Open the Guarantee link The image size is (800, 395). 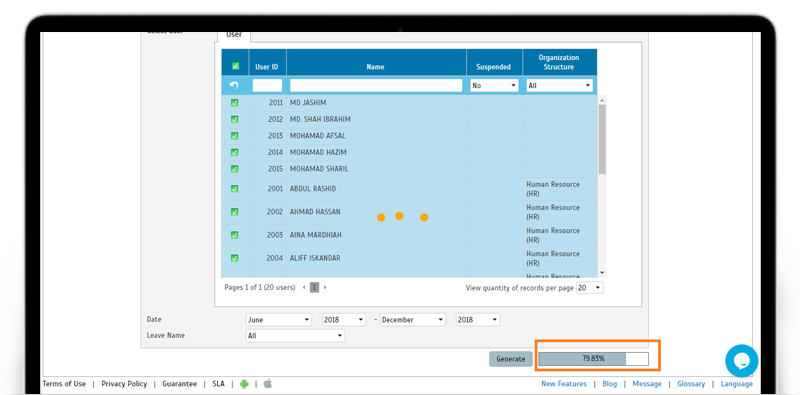tap(180, 384)
